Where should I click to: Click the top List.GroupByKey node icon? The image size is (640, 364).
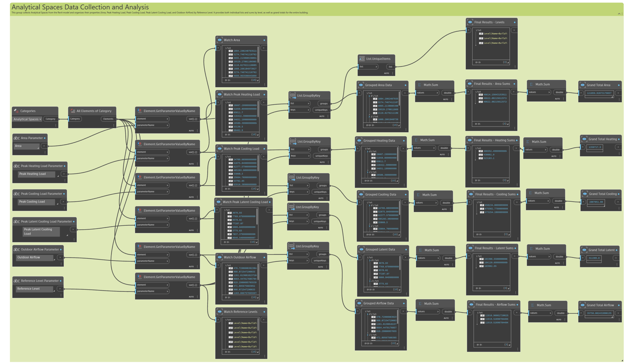tap(292, 95)
